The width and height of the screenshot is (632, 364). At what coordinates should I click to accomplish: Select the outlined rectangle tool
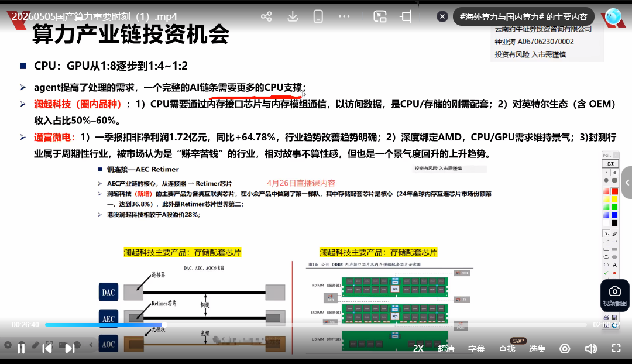point(606,249)
